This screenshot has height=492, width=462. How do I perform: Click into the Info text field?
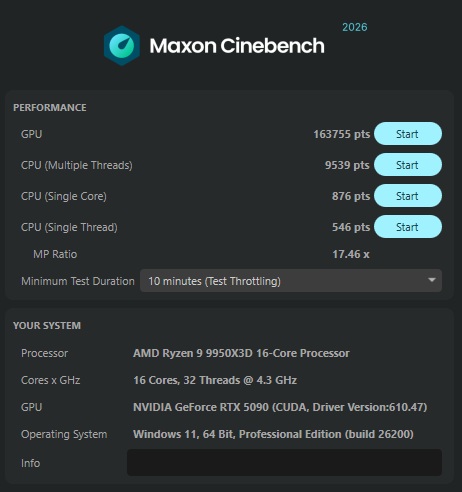click(284, 463)
